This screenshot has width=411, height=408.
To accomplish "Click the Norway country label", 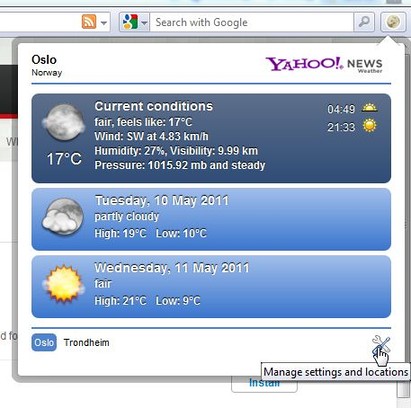I will [x=47, y=73].
